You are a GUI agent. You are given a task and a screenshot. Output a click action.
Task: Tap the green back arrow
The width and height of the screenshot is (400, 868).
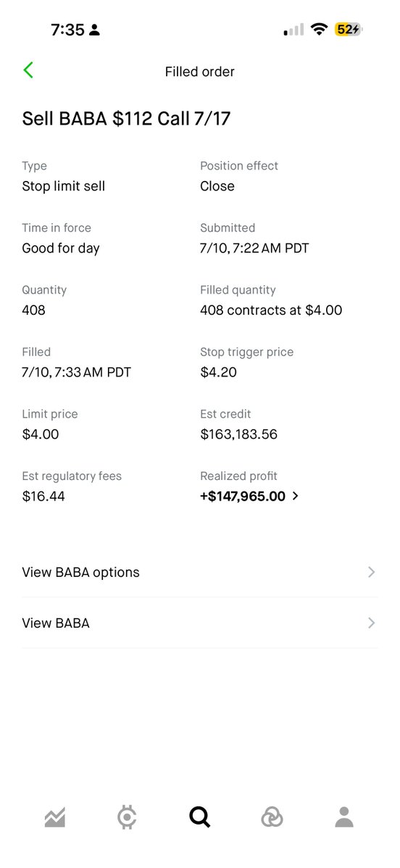[x=28, y=70]
